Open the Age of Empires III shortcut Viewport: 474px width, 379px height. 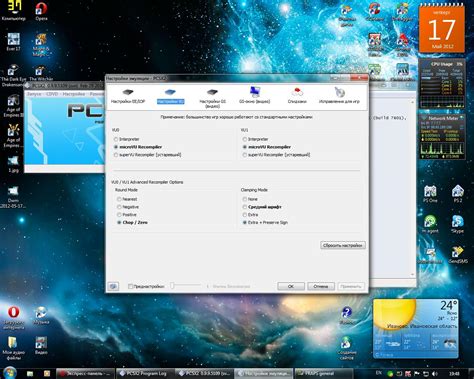coord(13,106)
